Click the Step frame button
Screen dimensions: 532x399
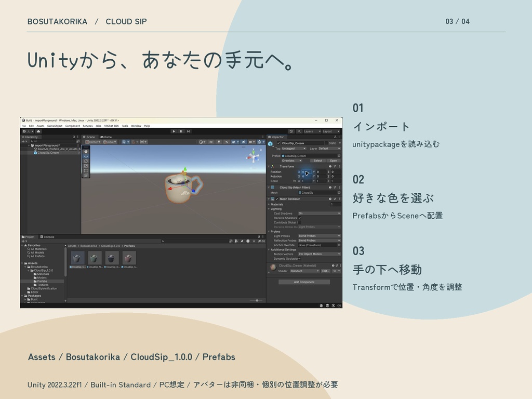(x=188, y=131)
